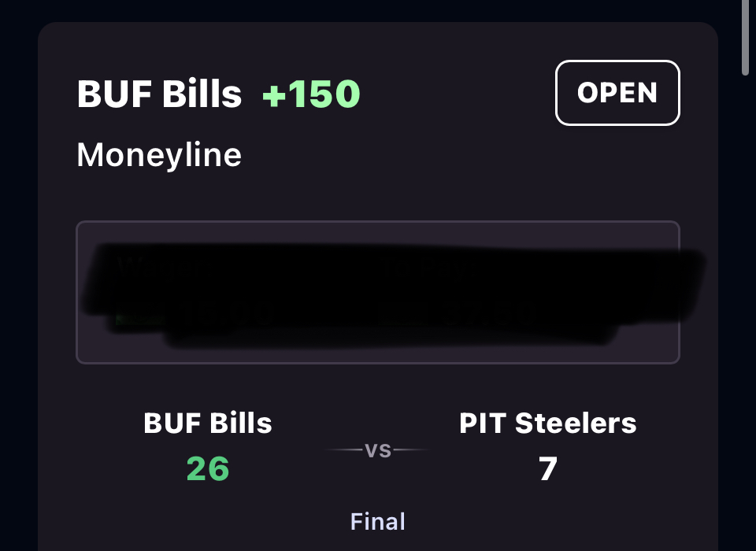Click the Bills score of 26

click(208, 469)
